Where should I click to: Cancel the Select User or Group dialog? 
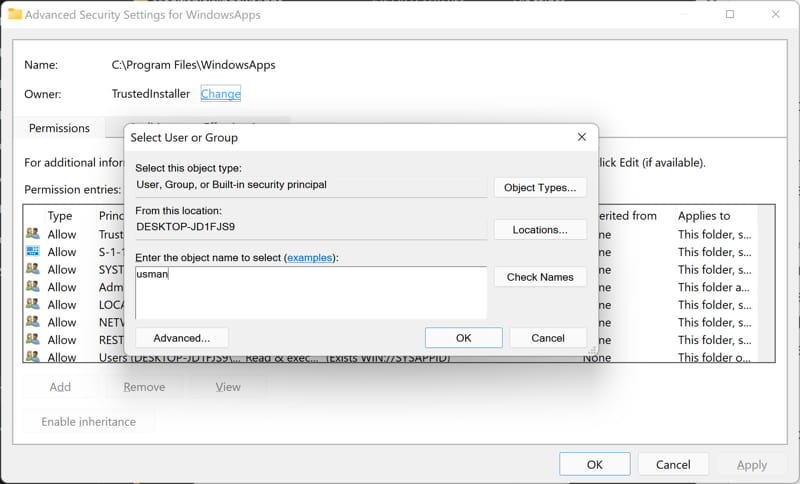tap(548, 338)
